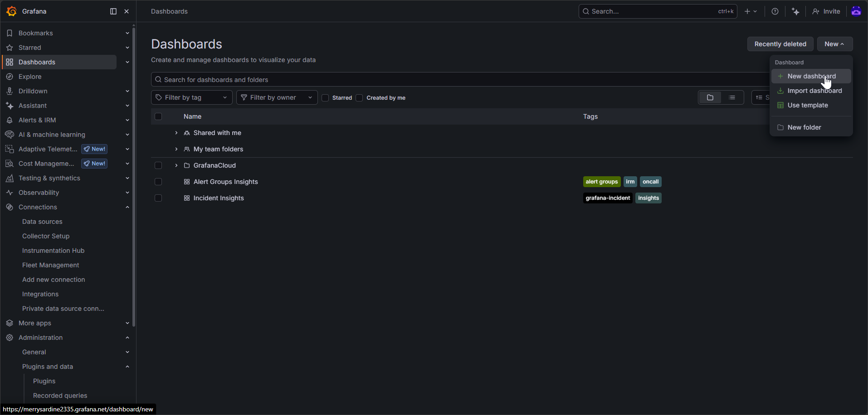The width and height of the screenshot is (868, 415).
Task: Tick the select-all checkbox in the Name header
Action: pos(158,116)
